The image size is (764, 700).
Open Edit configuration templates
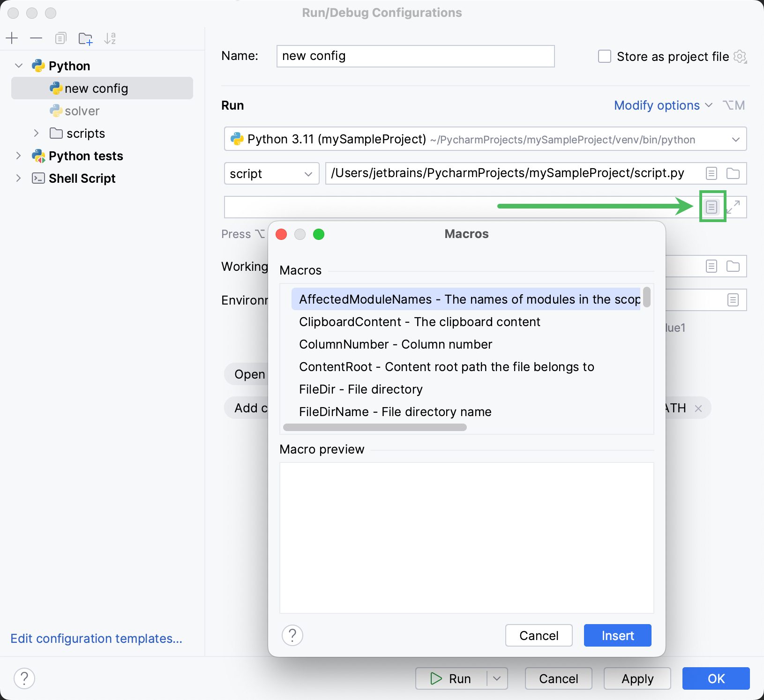coord(96,638)
